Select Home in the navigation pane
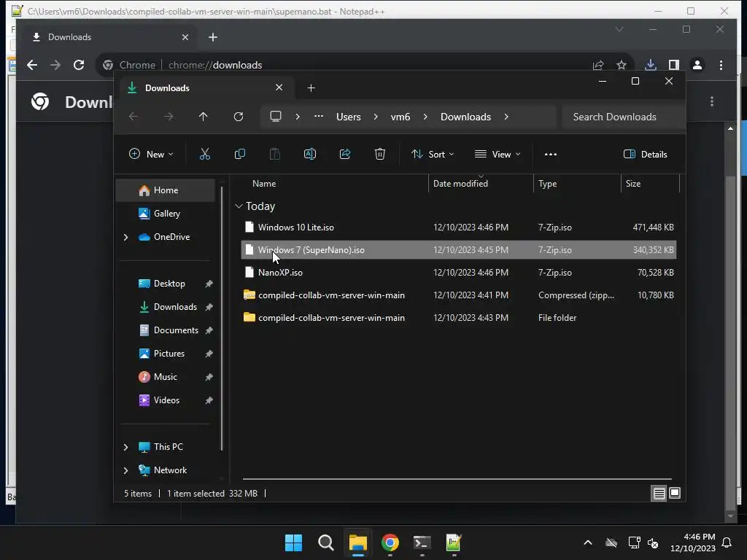The height and width of the screenshot is (560, 747). 166,190
